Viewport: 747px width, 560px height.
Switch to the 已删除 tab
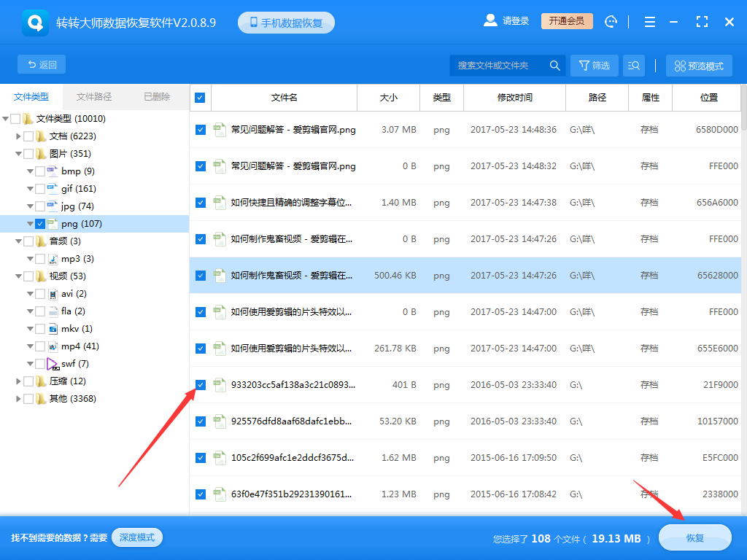pyautogui.click(x=157, y=97)
